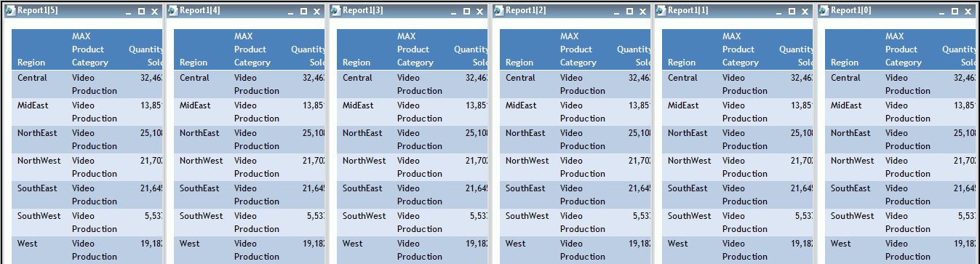Screen dimensions: 980x264
Task: Click the Report1[3] window icon
Action: (x=336, y=11)
